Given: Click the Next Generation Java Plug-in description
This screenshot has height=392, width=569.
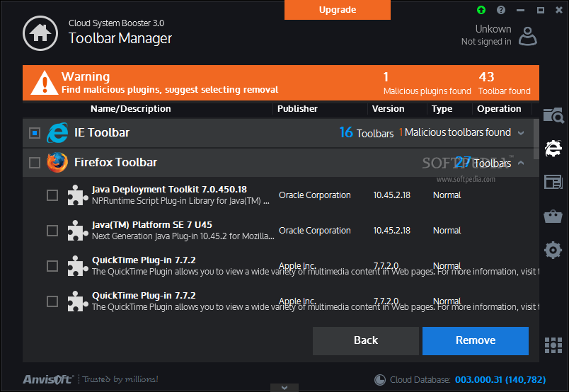Looking at the screenshot, I should pyautogui.click(x=183, y=236).
